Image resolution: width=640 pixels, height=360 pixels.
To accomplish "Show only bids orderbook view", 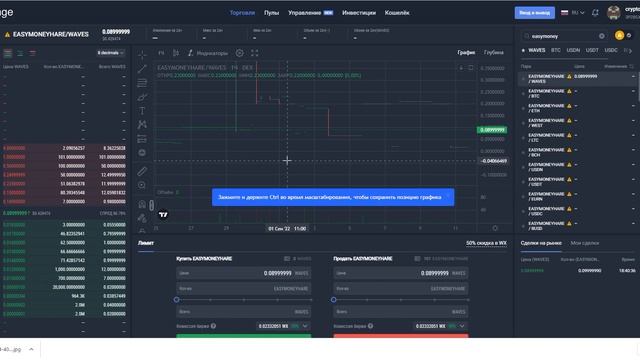I will (20, 53).
